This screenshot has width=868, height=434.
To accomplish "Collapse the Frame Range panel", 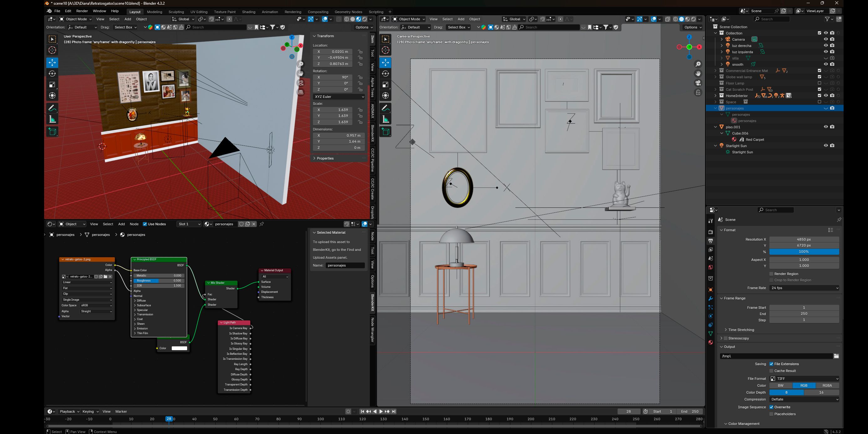I will (x=735, y=298).
